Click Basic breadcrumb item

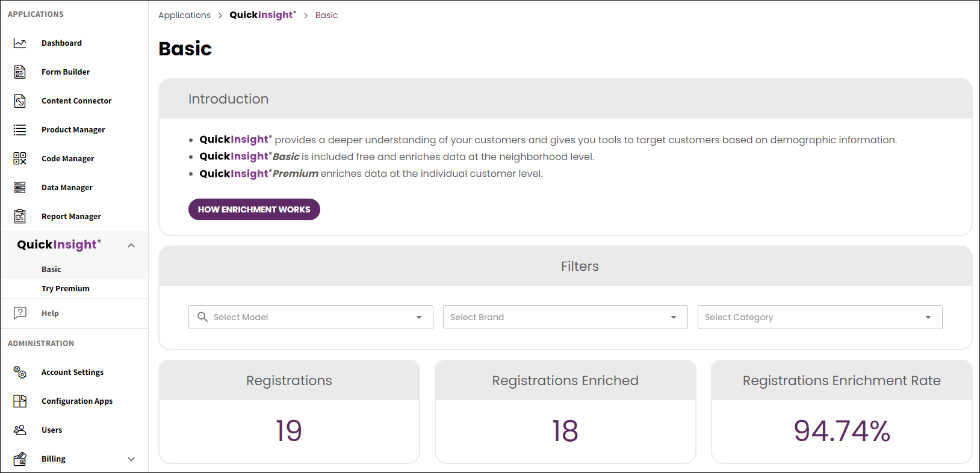coord(326,15)
